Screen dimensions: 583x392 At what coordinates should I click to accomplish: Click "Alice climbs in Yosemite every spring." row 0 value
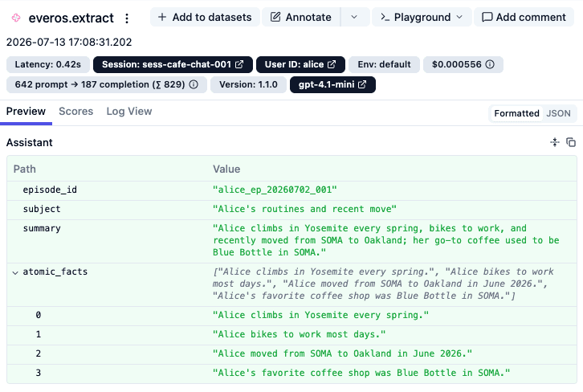click(320, 315)
